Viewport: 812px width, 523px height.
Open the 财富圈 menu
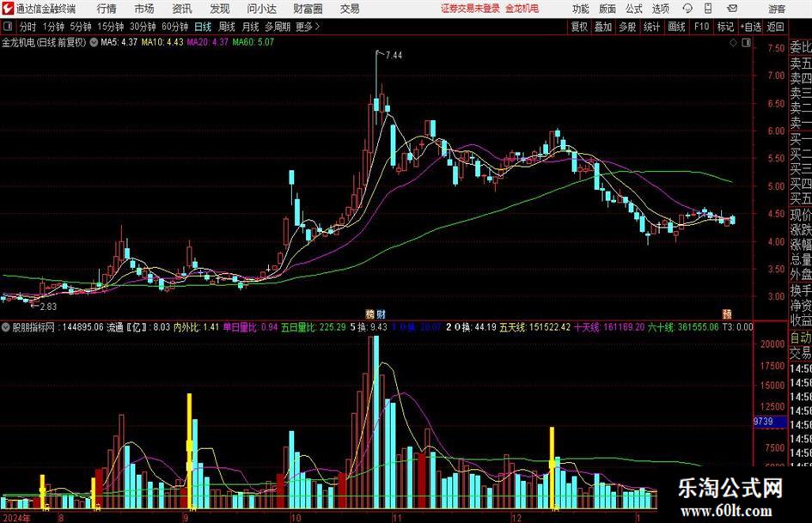point(308,9)
